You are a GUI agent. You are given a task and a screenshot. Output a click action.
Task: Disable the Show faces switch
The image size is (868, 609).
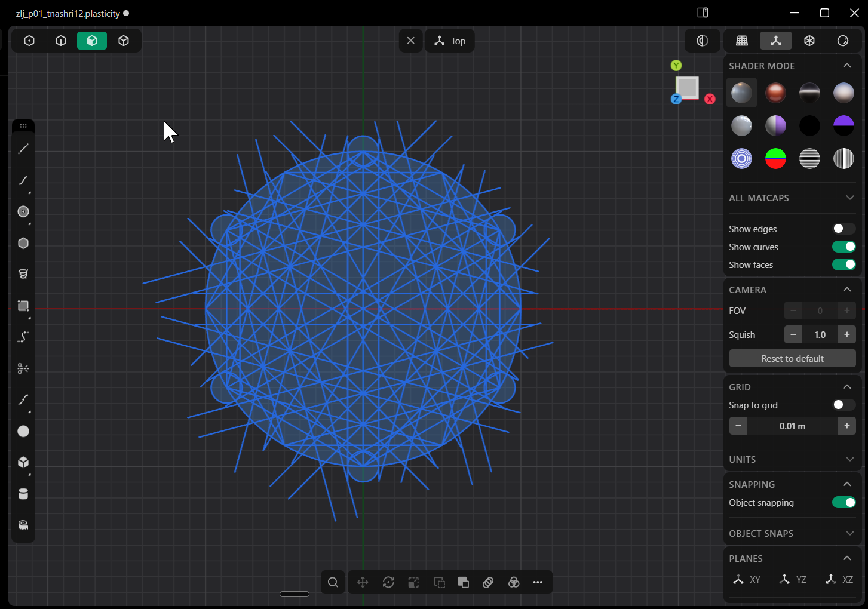(844, 264)
